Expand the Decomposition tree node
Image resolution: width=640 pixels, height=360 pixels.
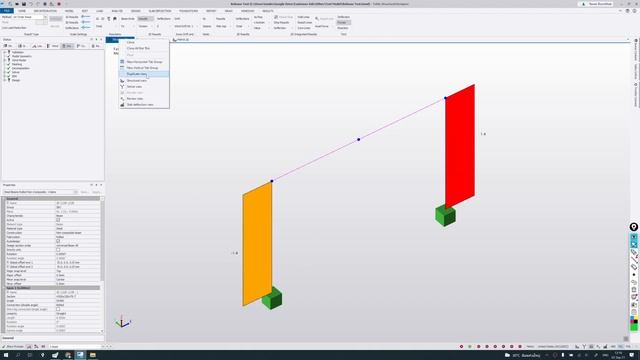4,68
